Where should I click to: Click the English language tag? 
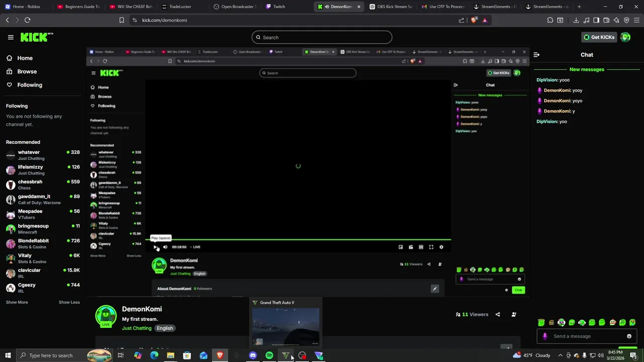(165, 328)
